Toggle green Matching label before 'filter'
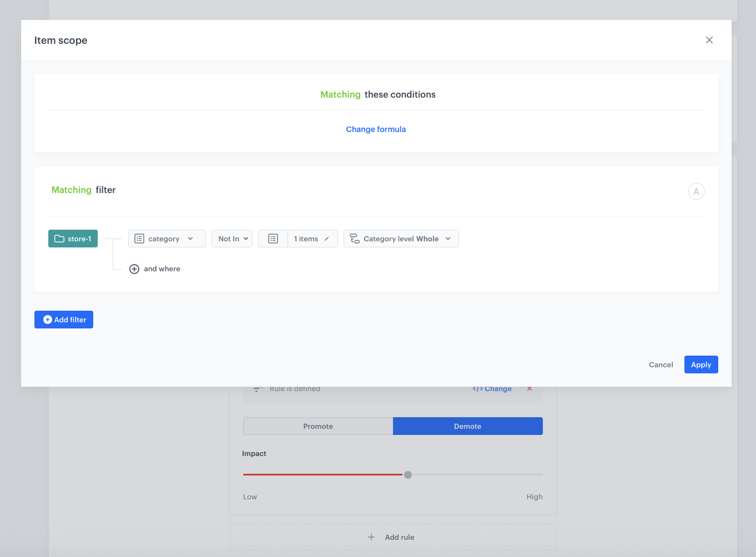 point(71,190)
